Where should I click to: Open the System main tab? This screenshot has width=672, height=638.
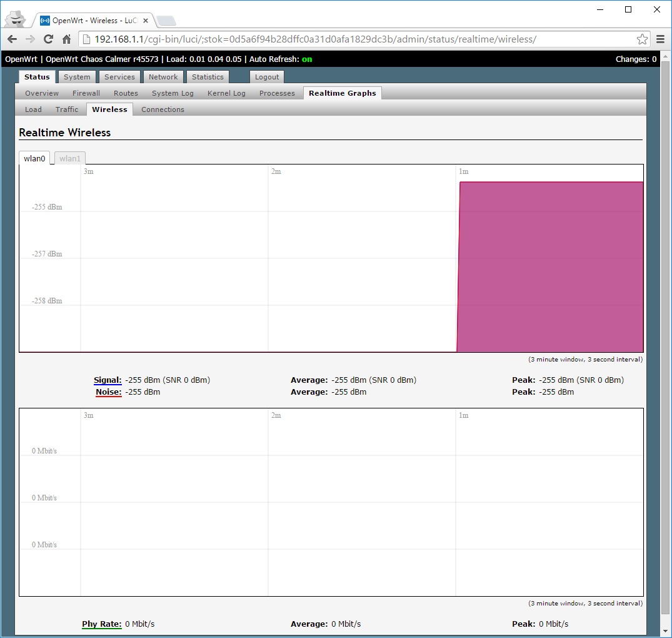coord(77,77)
